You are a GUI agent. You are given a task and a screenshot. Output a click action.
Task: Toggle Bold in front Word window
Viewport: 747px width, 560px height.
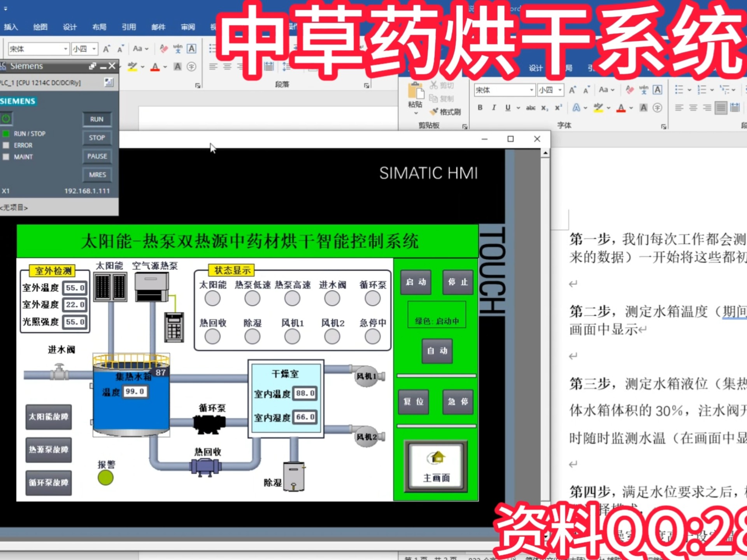point(480,108)
